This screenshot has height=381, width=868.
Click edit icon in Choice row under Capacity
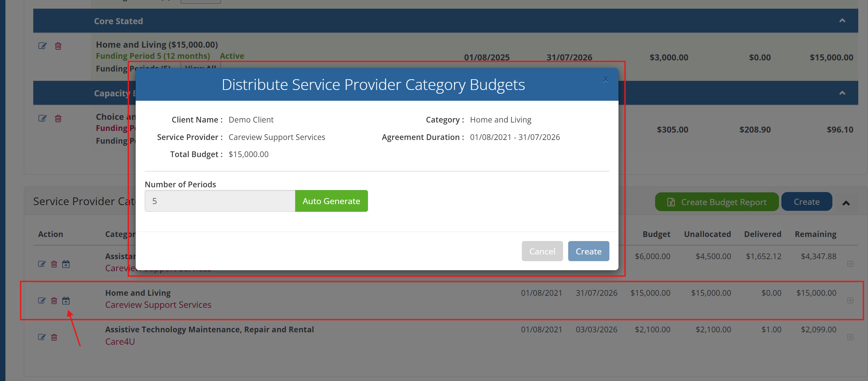click(x=42, y=118)
